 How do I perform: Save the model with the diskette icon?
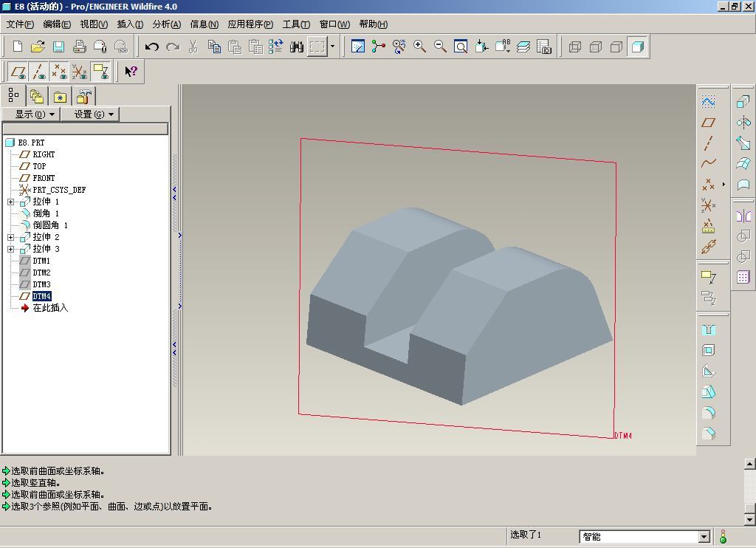(x=58, y=47)
